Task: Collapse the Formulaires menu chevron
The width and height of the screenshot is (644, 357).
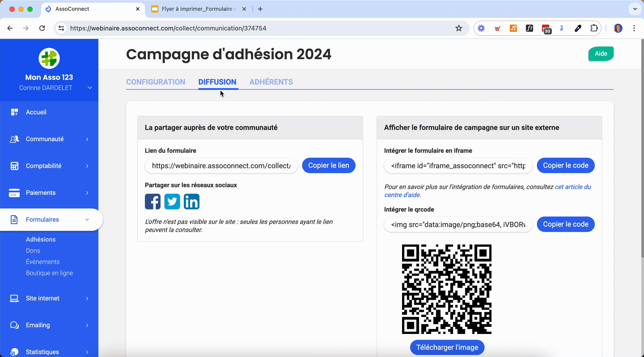Action: click(x=87, y=220)
